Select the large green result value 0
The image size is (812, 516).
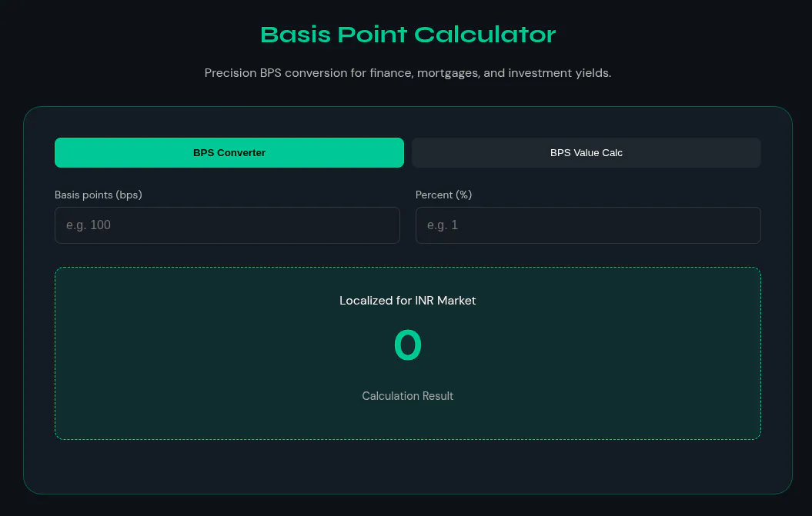tap(408, 345)
